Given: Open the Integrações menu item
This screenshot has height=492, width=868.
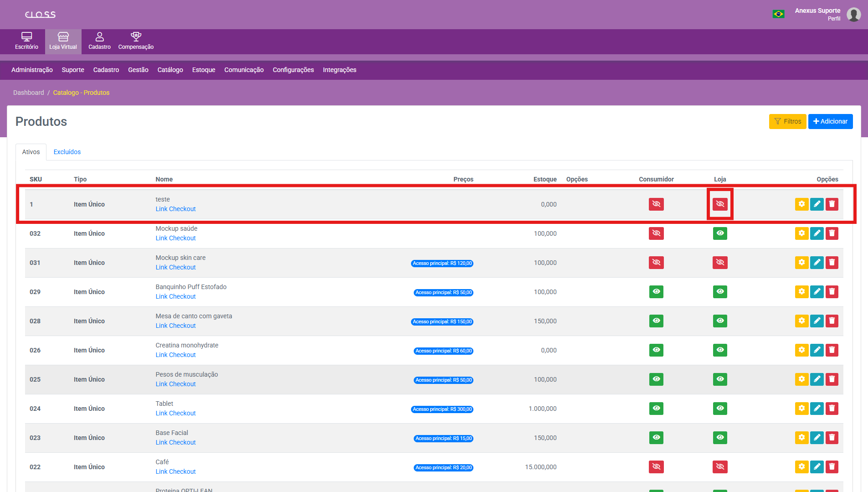Looking at the screenshot, I should click(x=339, y=70).
